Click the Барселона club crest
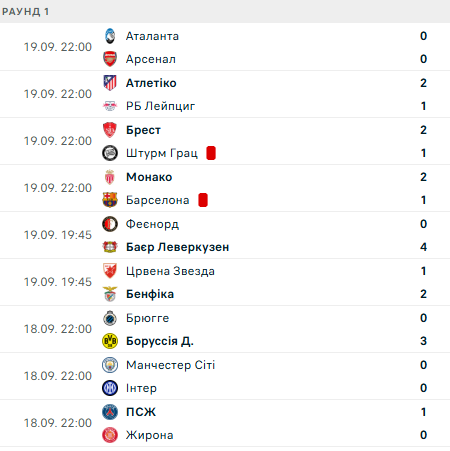Image resolution: width=450 pixels, height=451 pixels. click(110, 200)
